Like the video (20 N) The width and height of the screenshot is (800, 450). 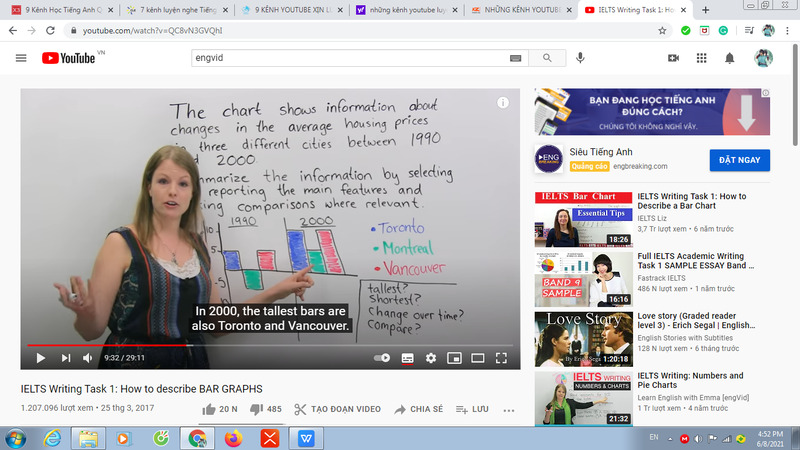click(220, 409)
